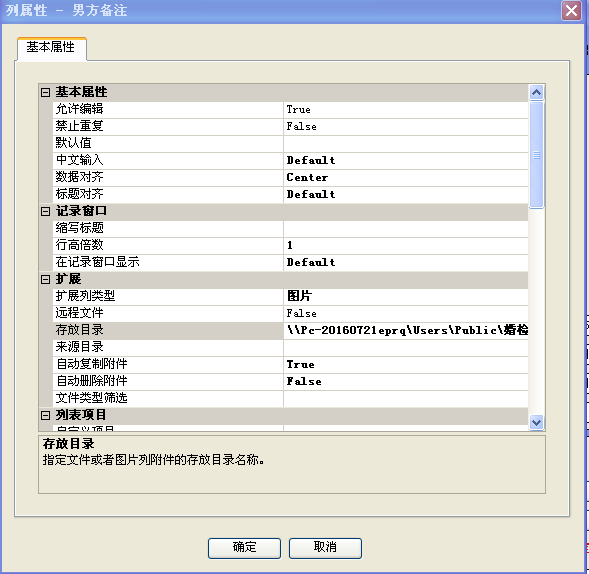Screen dimensions: 589x574
Task: Toggle the 允许编辑 True value
Action: click(x=406, y=110)
